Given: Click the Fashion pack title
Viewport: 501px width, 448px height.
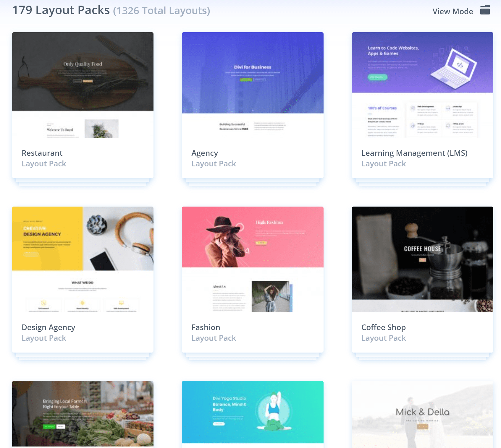Looking at the screenshot, I should [x=206, y=327].
